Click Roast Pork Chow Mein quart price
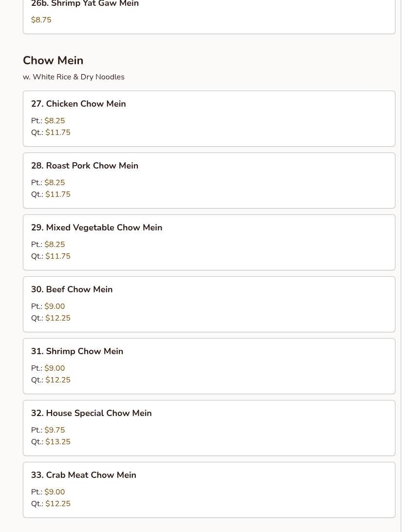 tap(58, 194)
